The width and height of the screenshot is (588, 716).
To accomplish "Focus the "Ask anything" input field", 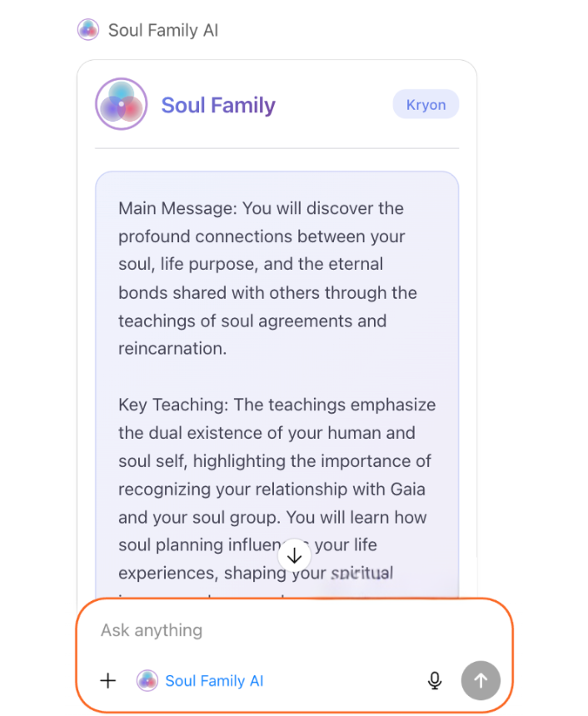I will pos(292,630).
